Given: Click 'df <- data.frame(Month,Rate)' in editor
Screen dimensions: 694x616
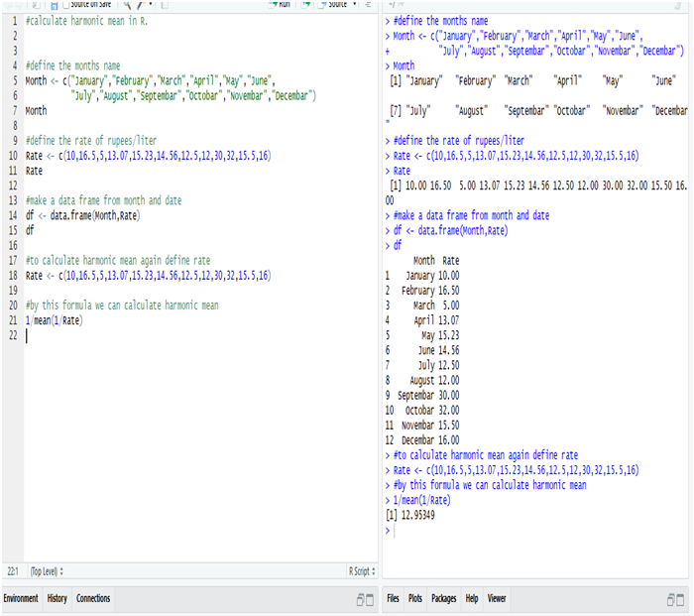Looking at the screenshot, I should click(82, 215).
